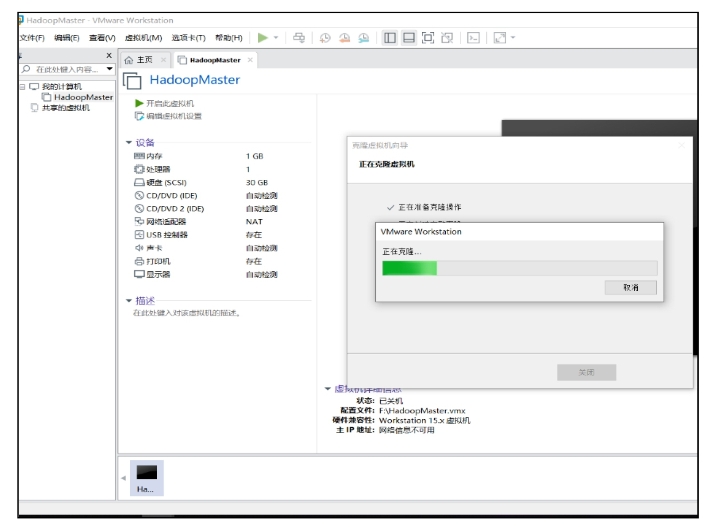This screenshot has height=527, width=718.
Task: Switch to the 主页 home tab
Action: coord(145,60)
